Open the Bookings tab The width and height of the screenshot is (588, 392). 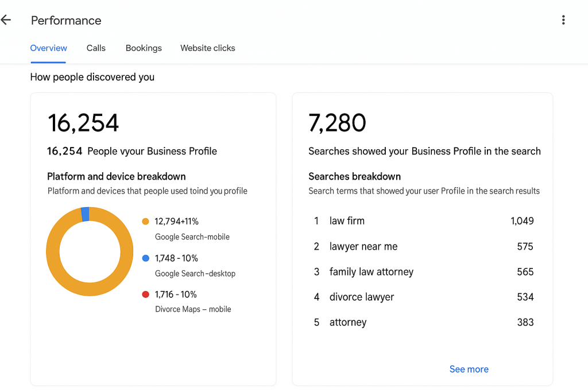pos(144,48)
